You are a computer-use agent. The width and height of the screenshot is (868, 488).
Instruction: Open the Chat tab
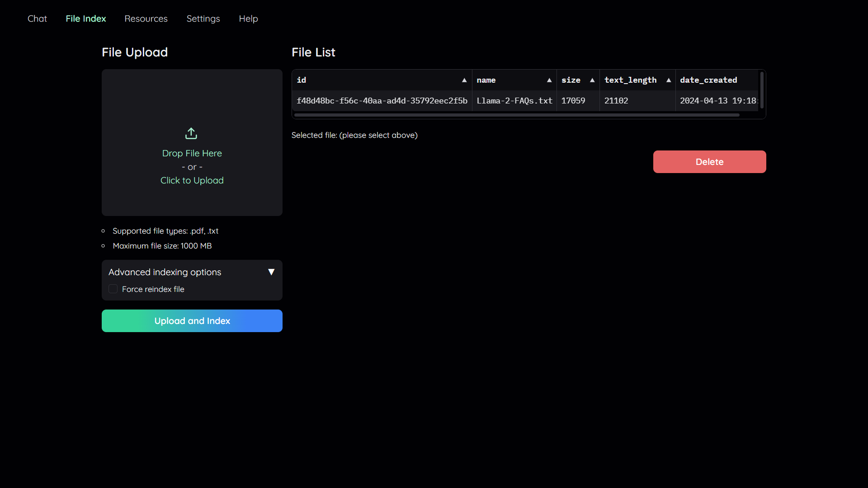37,19
